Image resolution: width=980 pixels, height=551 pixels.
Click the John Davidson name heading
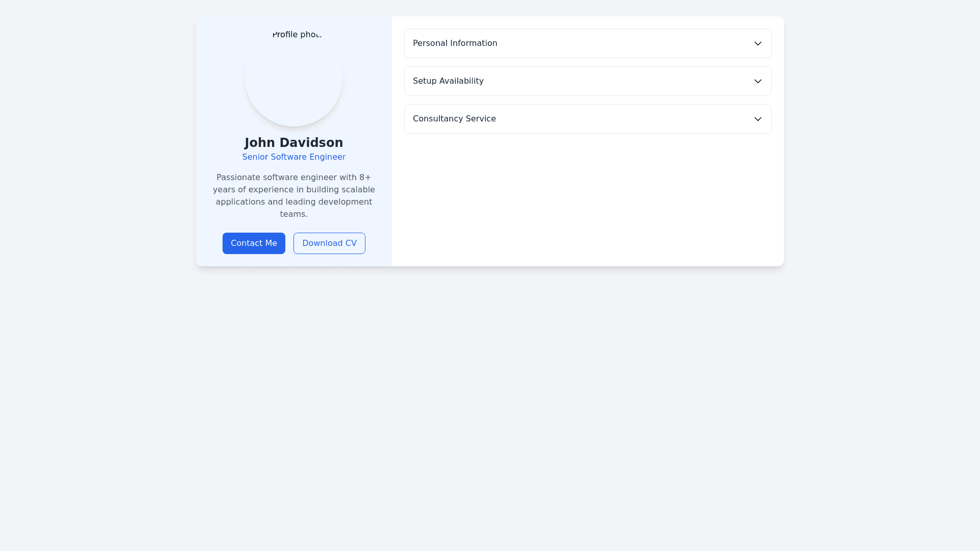click(x=294, y=143)
